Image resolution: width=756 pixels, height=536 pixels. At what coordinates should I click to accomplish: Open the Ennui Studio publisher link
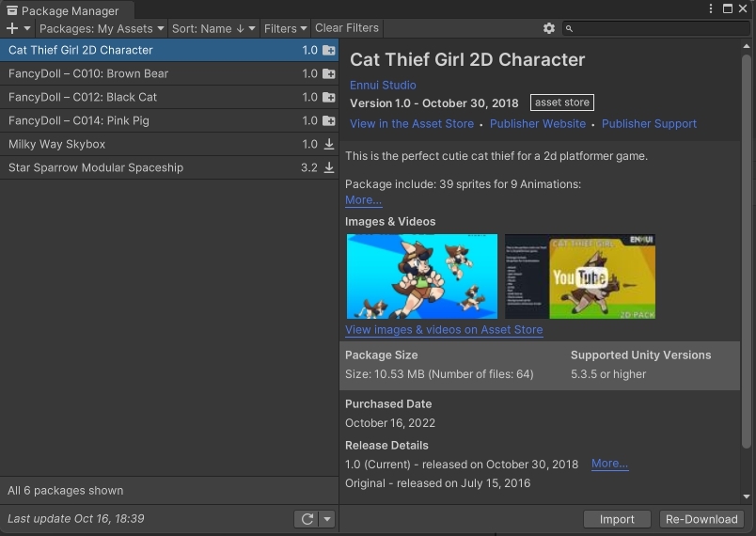click(383, 86)
